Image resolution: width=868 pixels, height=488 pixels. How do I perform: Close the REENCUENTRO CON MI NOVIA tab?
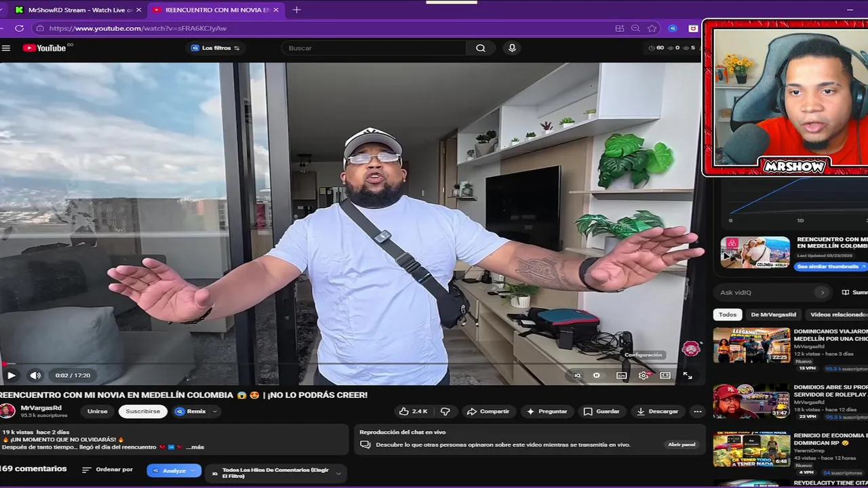pos(276,10)
